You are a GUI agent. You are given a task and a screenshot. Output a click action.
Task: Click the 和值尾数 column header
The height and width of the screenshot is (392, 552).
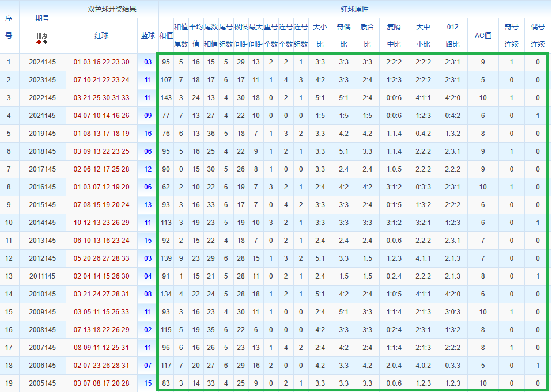(x=181, y=36)
